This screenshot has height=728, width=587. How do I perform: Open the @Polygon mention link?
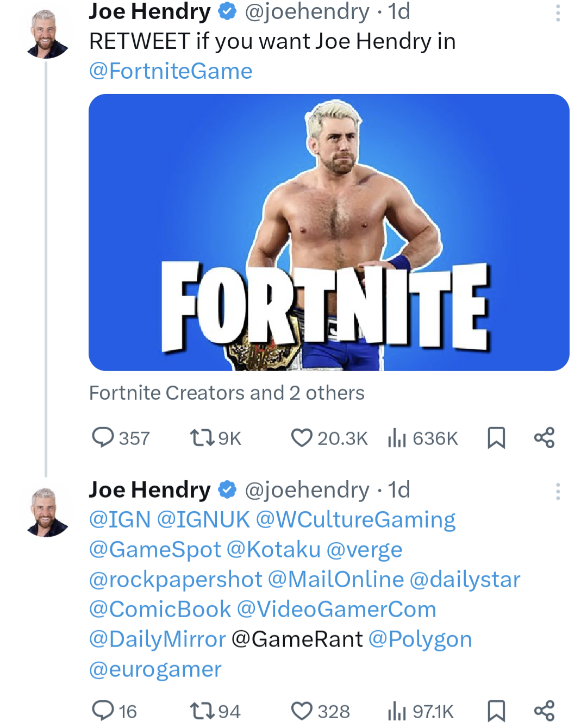pos(420,639)
